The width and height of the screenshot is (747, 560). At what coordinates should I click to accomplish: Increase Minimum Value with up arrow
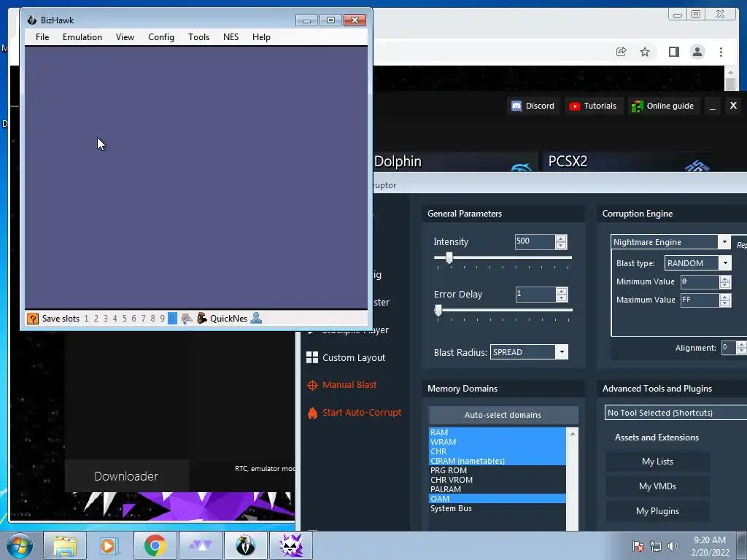(x=725, y=279)
